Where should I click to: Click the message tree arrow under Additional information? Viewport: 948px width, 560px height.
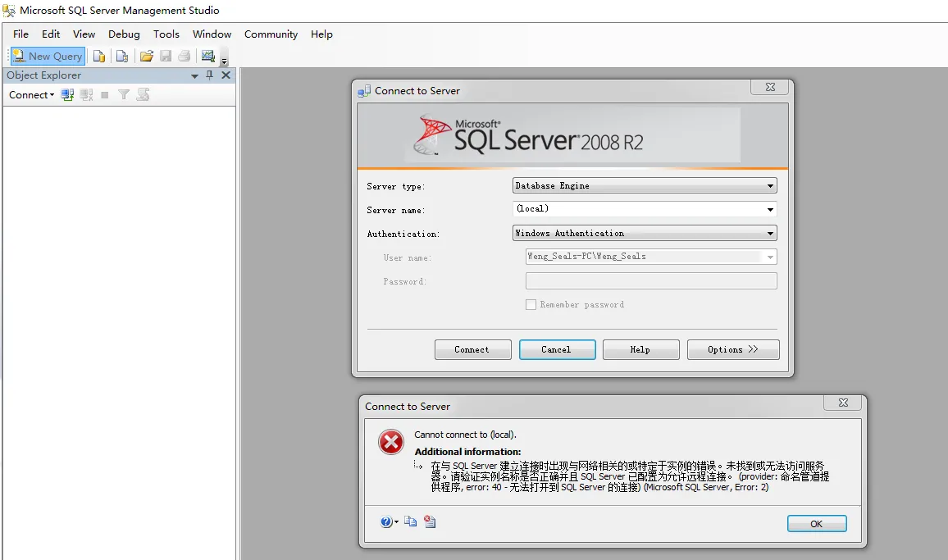point(418,465)
